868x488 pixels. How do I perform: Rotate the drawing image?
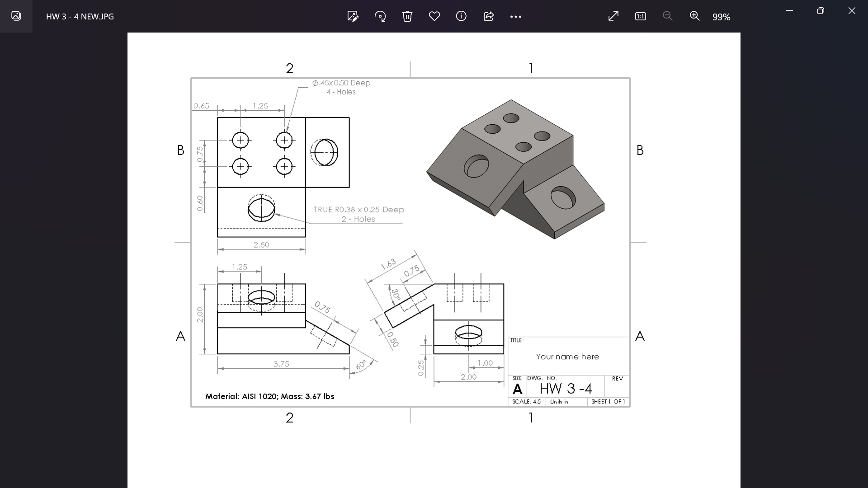380,16
